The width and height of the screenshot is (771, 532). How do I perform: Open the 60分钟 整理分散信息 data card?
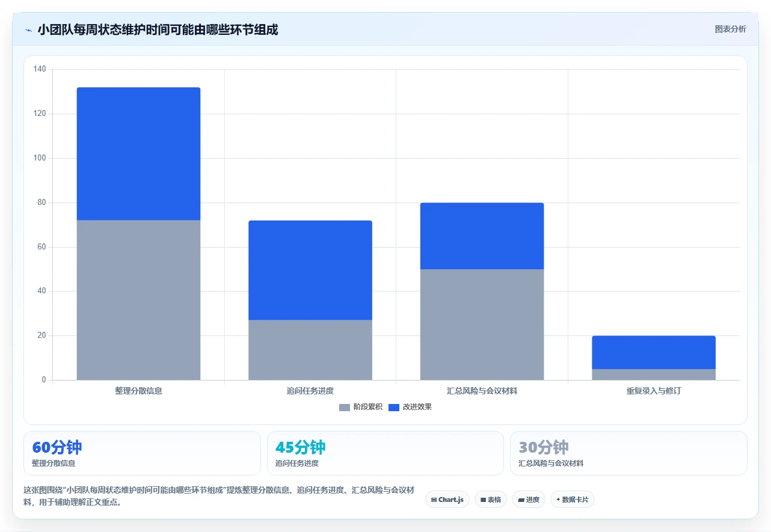pos(142,453)
